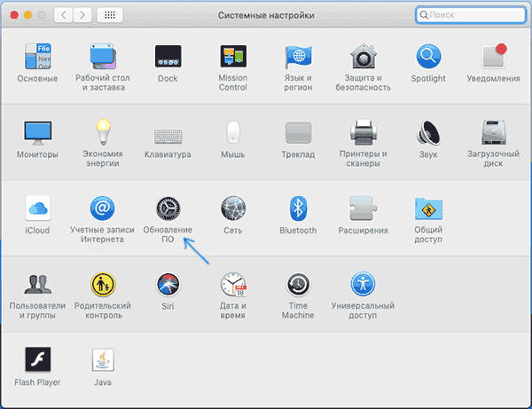The height and width of the screenshot is (409, 532).
Task: Open Защита и безопасность pane
Action: (x=364, y=58)
